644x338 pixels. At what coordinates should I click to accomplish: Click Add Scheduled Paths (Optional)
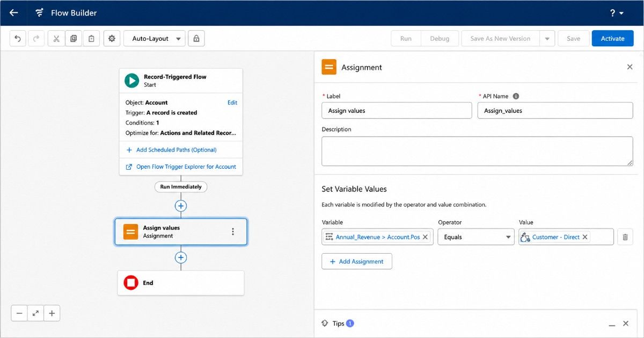[x=171, y=150]
